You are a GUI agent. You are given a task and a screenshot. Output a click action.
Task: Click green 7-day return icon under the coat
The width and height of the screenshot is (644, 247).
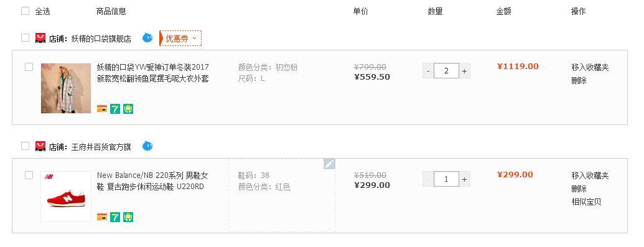[x=115, y=109]
